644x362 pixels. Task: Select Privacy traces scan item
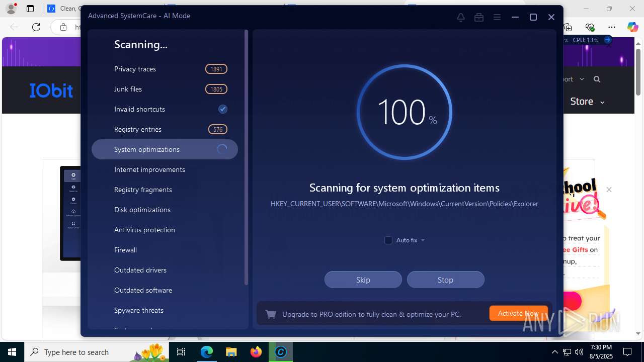tap(165, 69)
